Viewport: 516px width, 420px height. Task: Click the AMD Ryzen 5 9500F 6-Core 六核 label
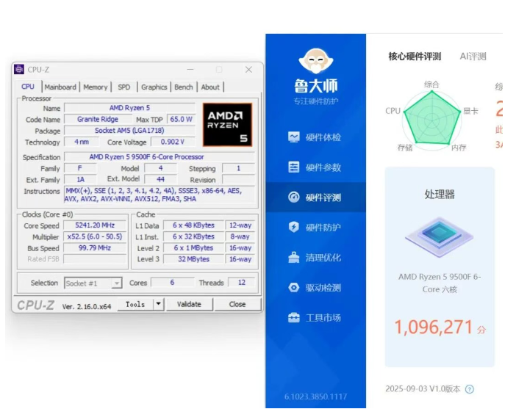coord(440,283)
